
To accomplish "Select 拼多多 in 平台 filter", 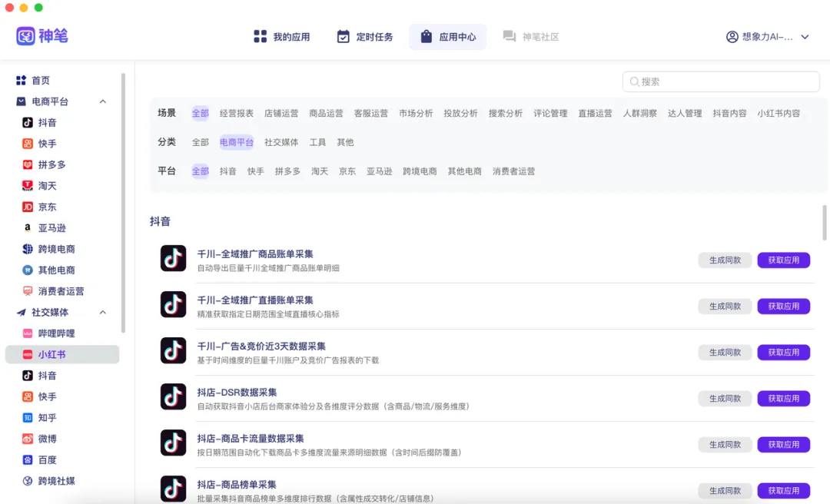I will point(287,171).
